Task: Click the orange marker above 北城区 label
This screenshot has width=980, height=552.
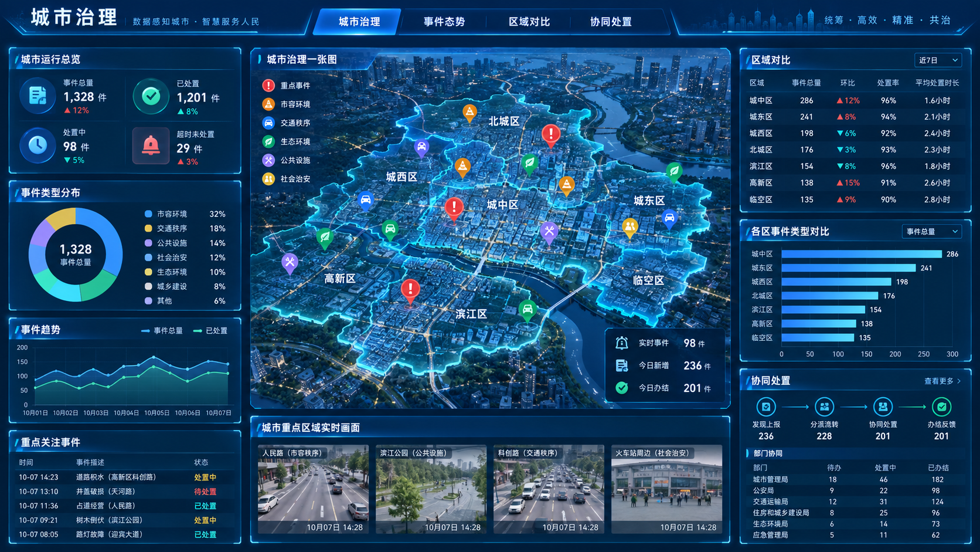Action: [x=469, y=113]
